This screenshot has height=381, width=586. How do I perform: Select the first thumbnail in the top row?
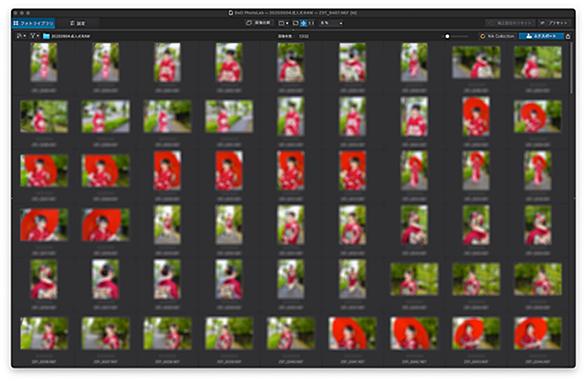44,62
